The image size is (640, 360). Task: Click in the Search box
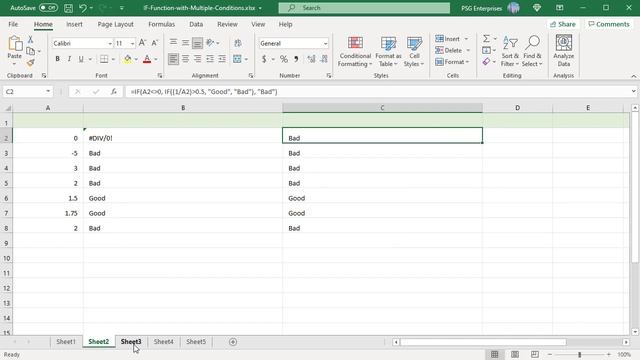364,8
